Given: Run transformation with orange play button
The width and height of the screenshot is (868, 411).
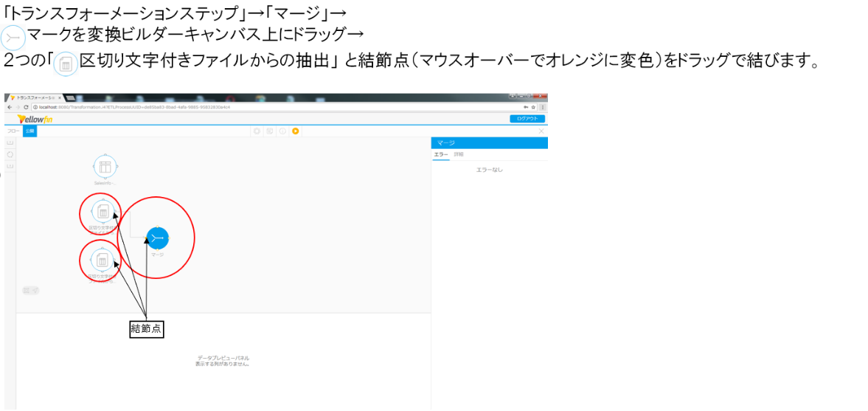Looking at the screenshot, I should tap(295, 131).
